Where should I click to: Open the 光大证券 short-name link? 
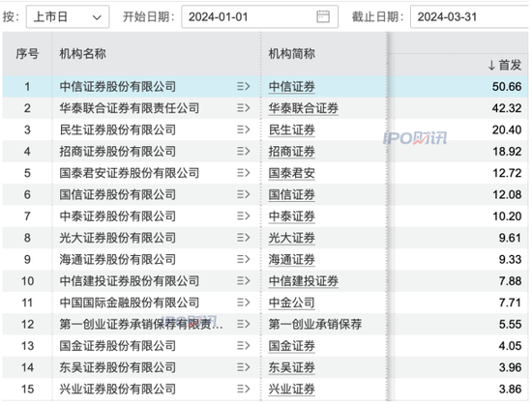tap(292, 238)
